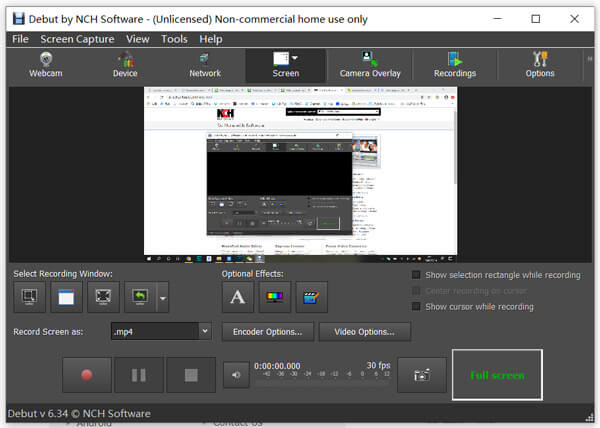Choose the rectangle selection recording icon
The image size is (600, 428).
click(29, 297)
